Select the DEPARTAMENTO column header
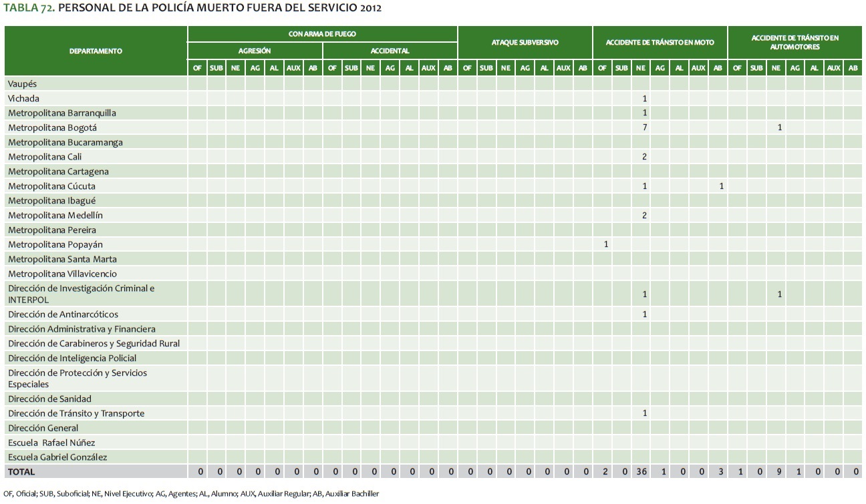 pyautogui.click(x=96, y=51)
